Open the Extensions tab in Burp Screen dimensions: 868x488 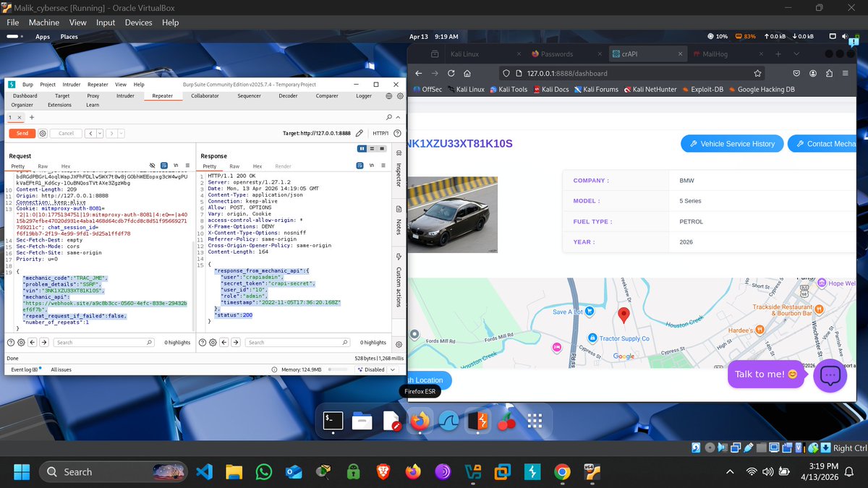pos(60,105)
